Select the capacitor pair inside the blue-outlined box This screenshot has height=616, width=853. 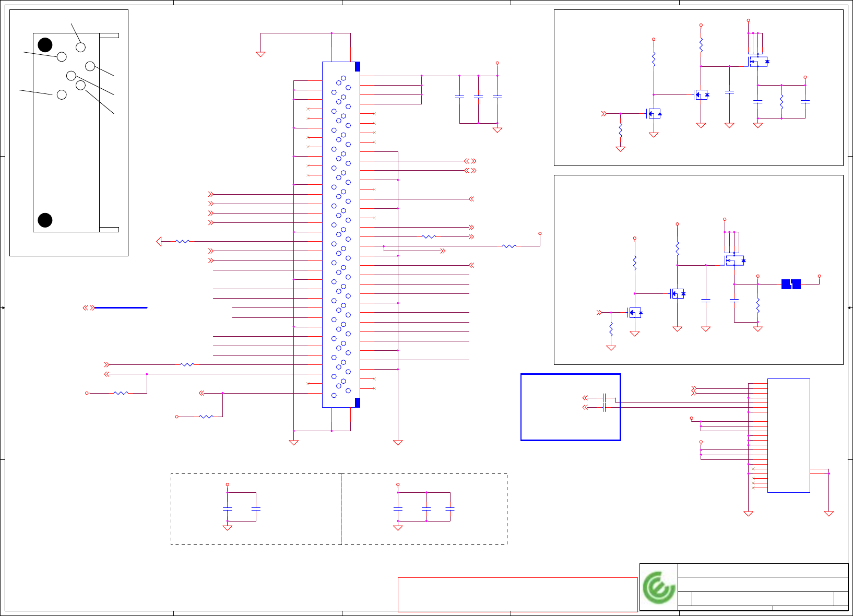click(604, 402)
